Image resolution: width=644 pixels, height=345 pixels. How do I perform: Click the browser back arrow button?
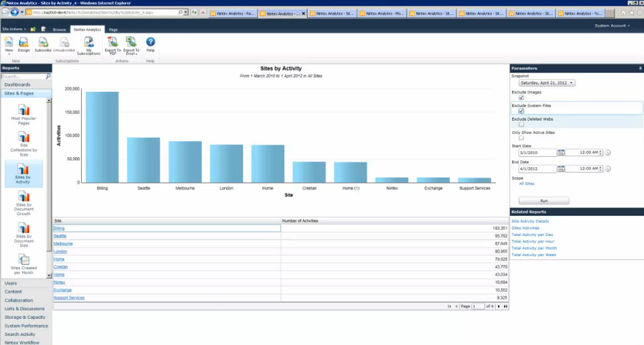[x=5, y=12]
